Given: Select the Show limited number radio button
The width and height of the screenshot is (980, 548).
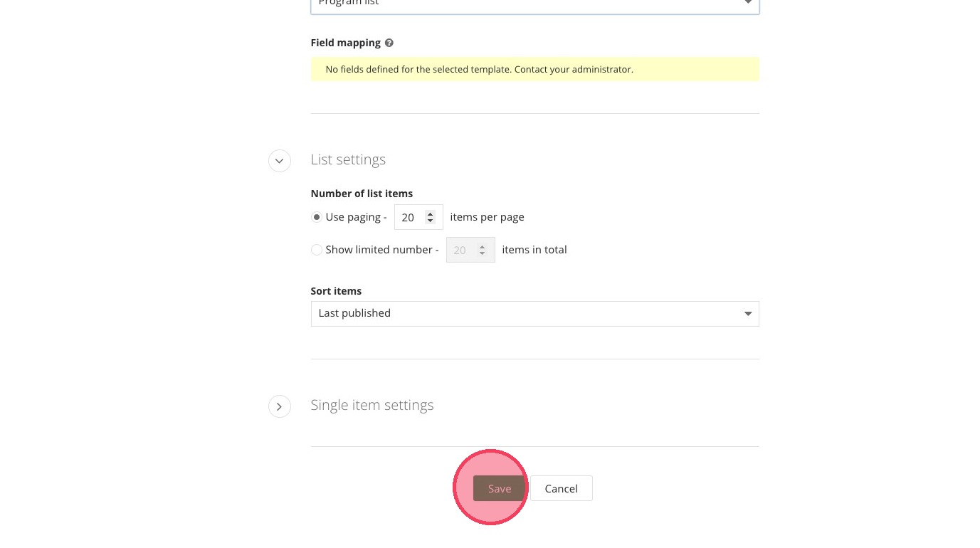Looking at the screenshot, I should coord(317,250).
